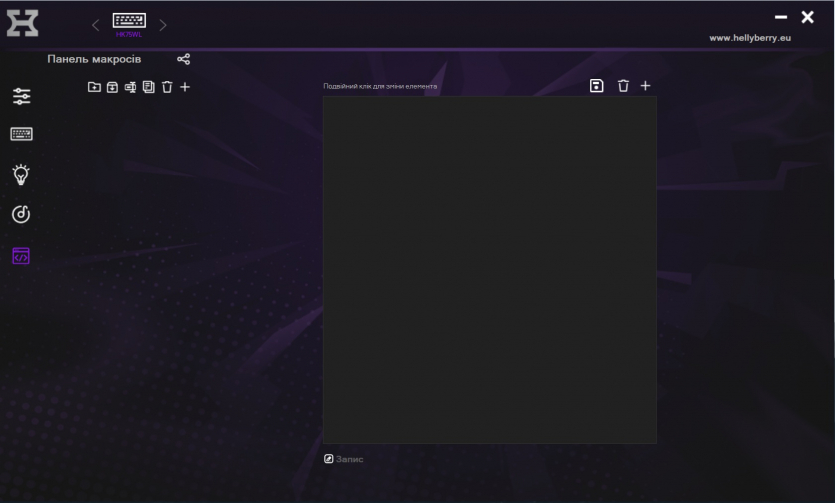Start macro recording with the Запис button

[x=343, y=459]
